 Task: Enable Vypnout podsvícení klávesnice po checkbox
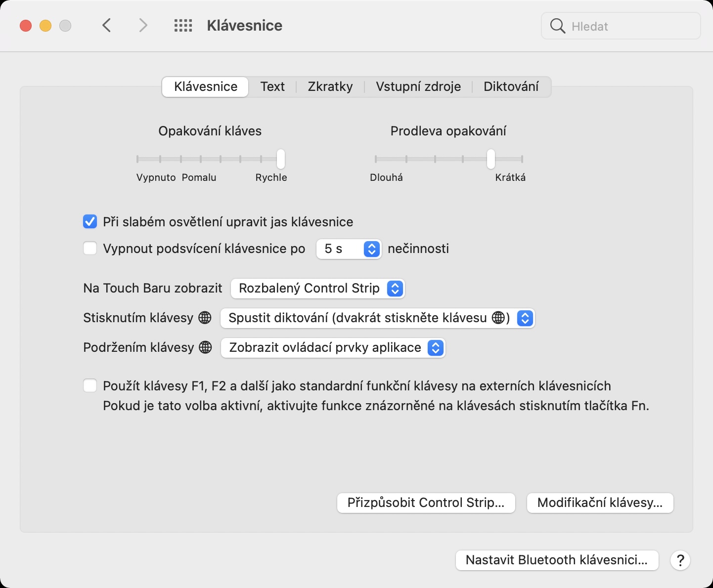[x=90, y=248]
